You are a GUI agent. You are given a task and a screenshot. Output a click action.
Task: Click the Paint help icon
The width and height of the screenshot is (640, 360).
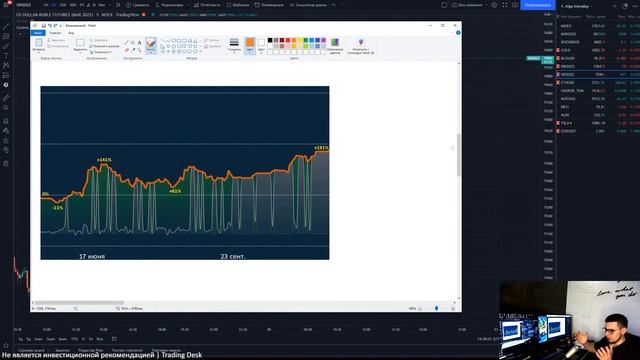pyautogui.click(x=458, y=33)
